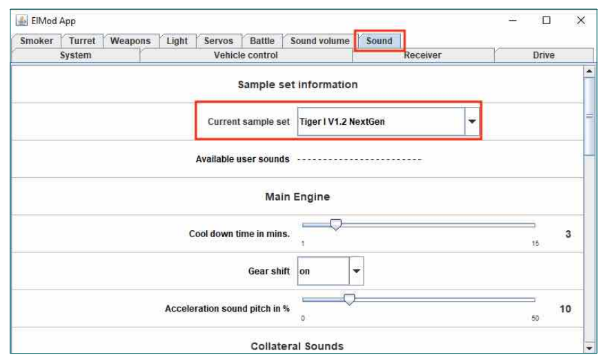The image size is (610, 364).
Task: Switch to the Battle tab
Action: (x=262, y=41)
